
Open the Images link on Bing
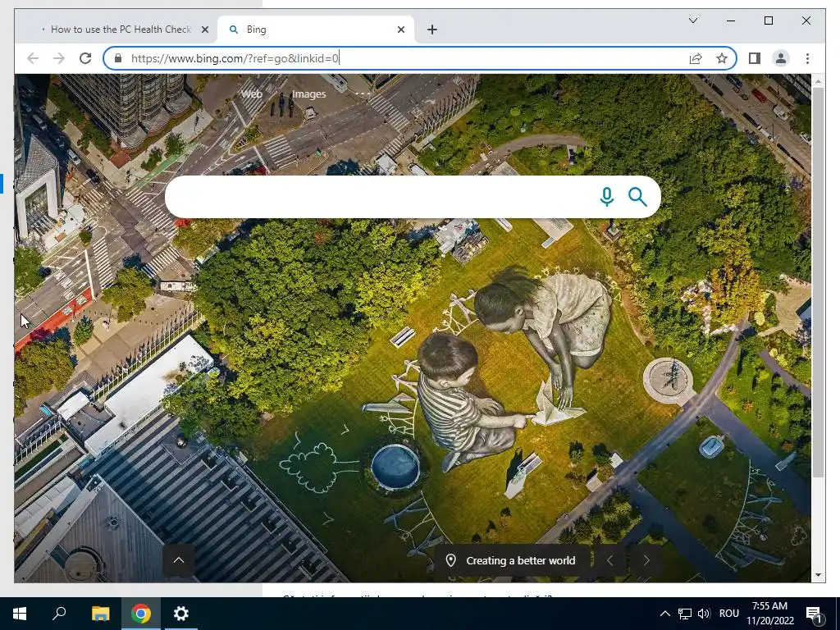click(308, 94)
